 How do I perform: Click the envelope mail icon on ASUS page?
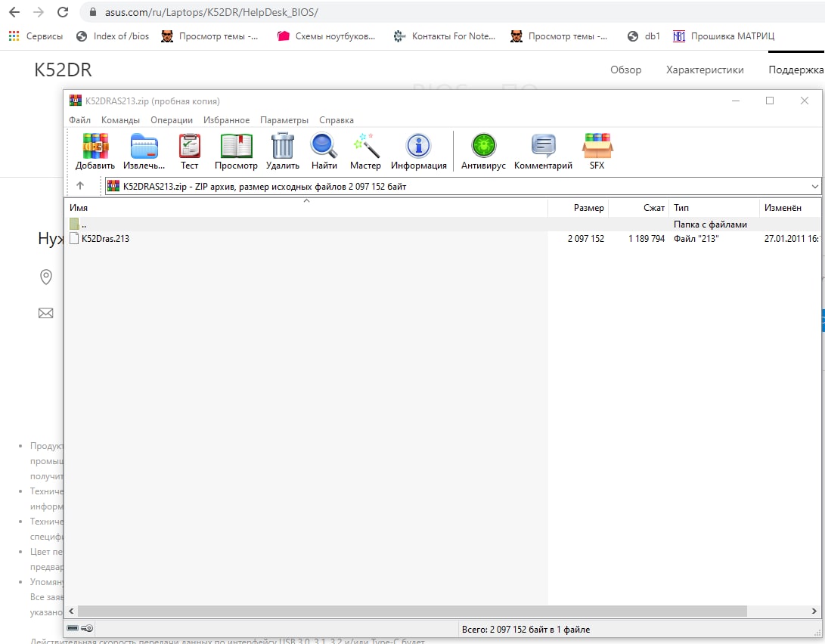coord(46,314)
